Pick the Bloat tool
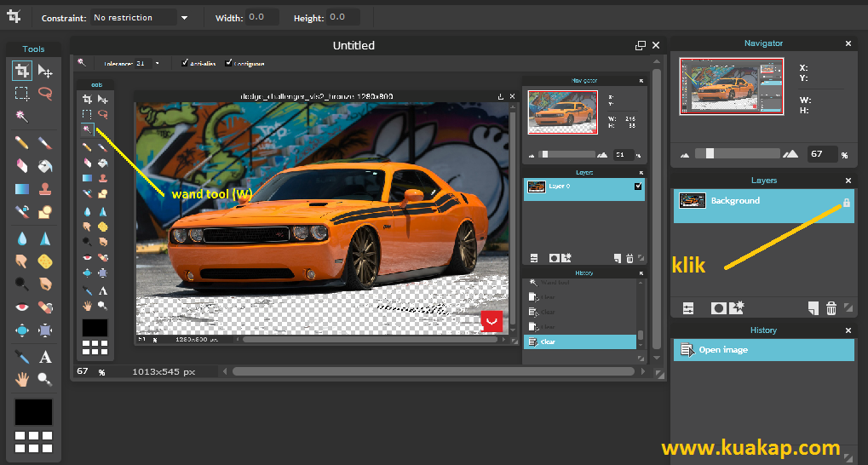 pos(21,330)
